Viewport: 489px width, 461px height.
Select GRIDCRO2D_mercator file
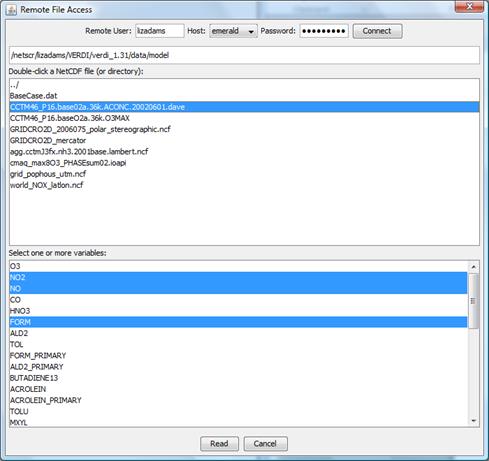click(244, 141)
